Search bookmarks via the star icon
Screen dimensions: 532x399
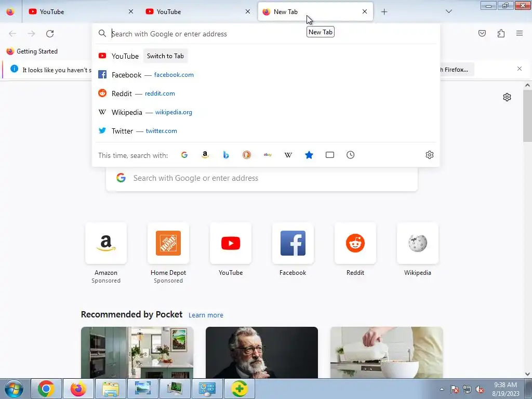tap(309, 155)
